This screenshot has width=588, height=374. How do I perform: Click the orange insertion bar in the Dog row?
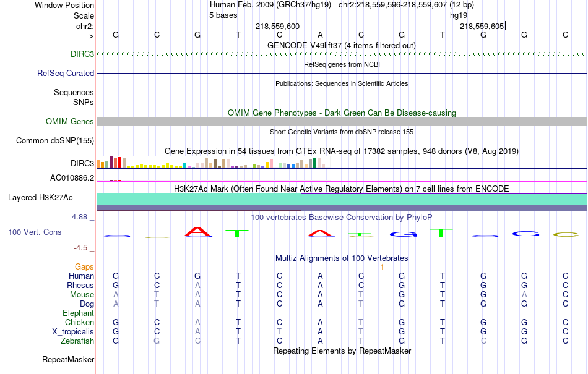click(x=383, y=304)
